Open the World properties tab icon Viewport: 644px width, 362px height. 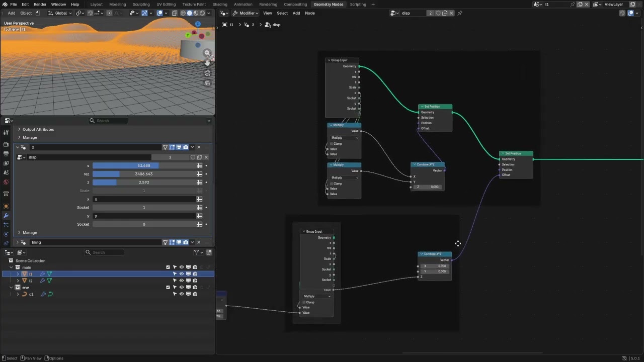[6, 182]
